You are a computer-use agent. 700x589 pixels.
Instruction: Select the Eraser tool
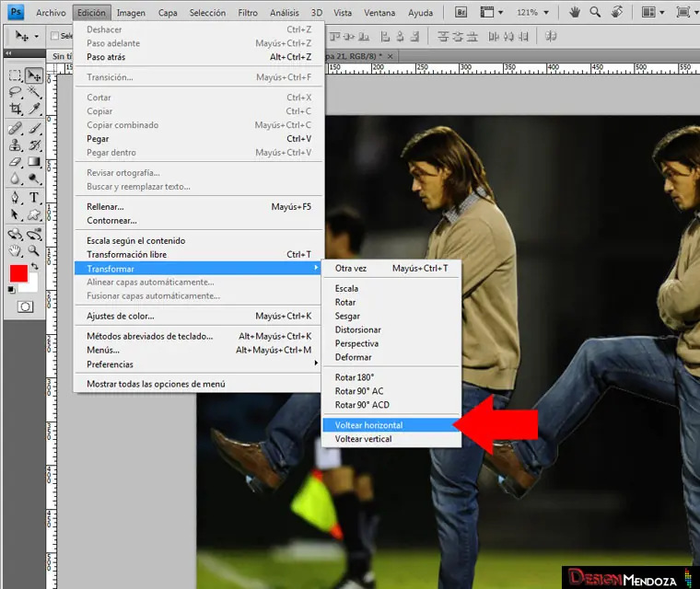15,162
